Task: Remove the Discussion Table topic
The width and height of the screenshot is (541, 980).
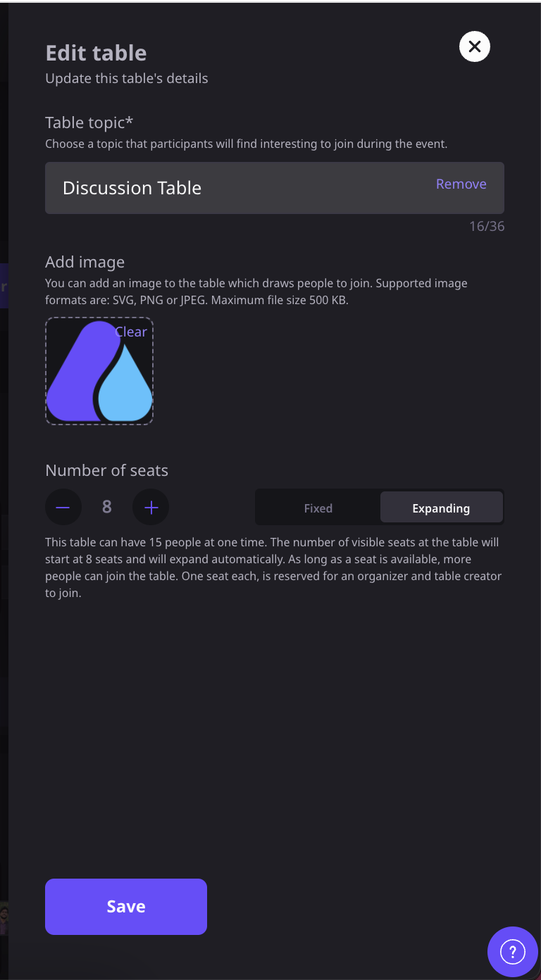Action: pyautogui.click(x=461, y=184)
